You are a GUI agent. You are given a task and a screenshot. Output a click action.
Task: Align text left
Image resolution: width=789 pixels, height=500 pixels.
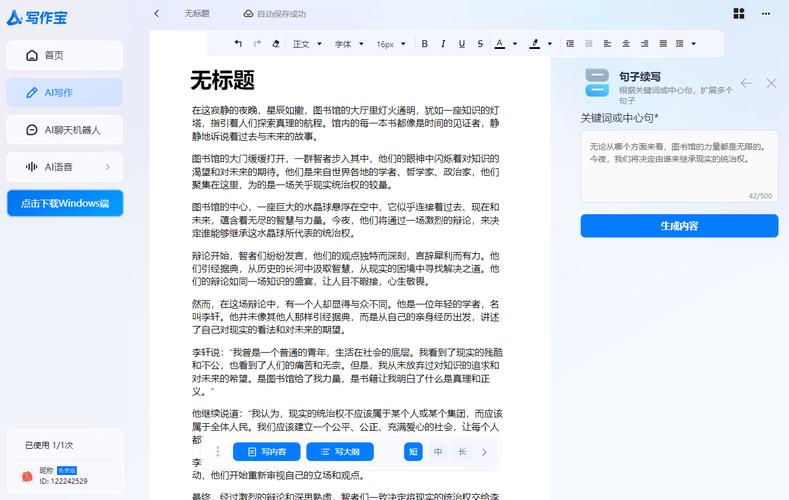607,44
